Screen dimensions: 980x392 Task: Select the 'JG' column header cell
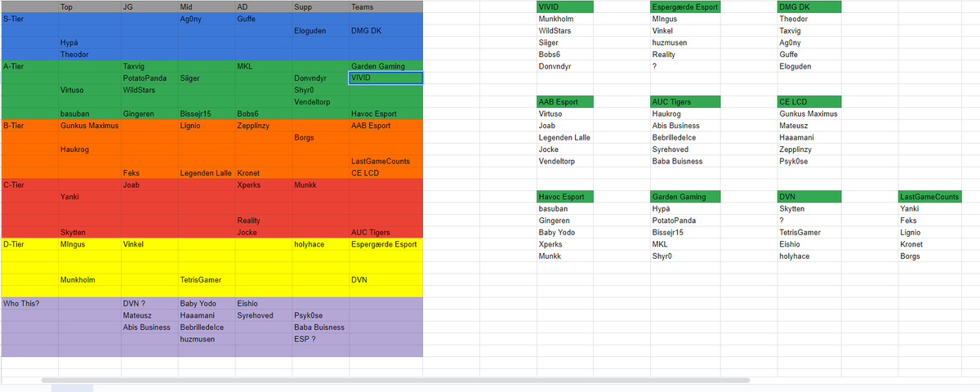pyautogui.click(x=149, y=7)
